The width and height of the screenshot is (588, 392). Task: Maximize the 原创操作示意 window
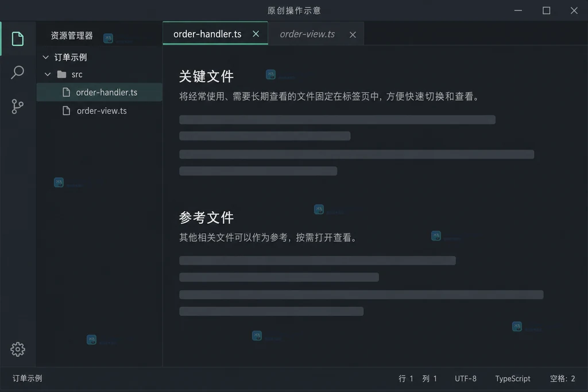(x=547, y=10)
